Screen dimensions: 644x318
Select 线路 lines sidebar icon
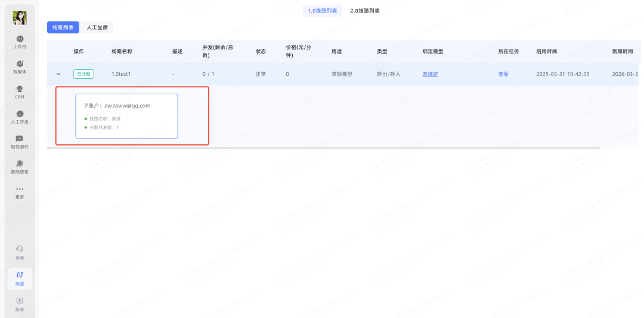click(x=20, y=278)
